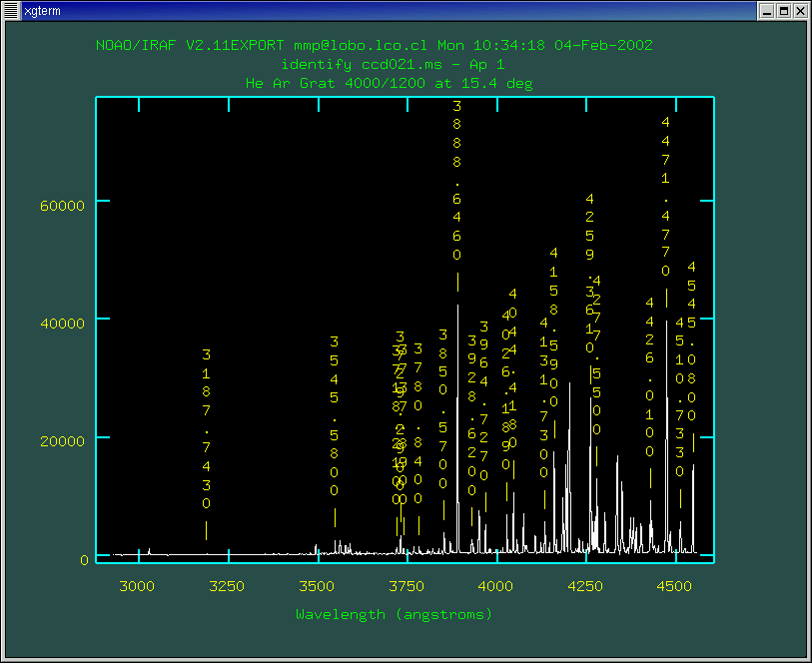The width and height of the screenshot is (812, 663).
Task: Click the 'Wavelength (angstroms)' axis label
Action: (x=394, y=614)
